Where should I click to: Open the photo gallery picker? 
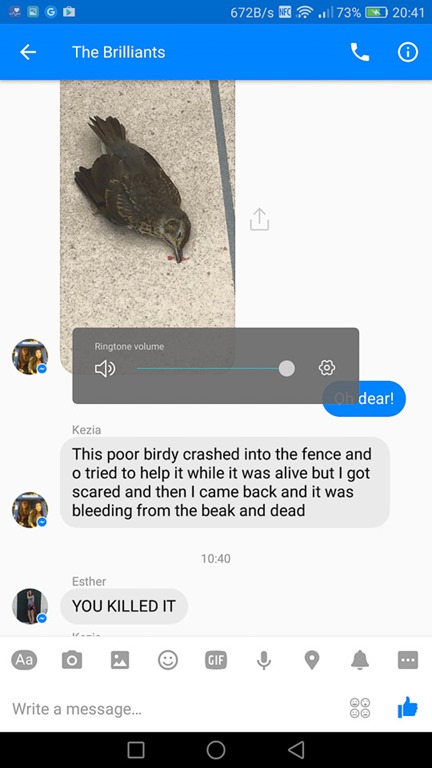point(120,660)
